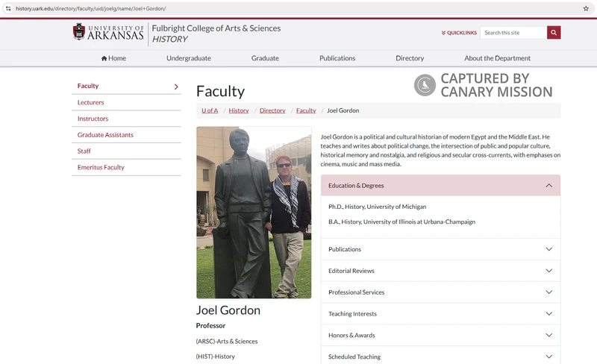Go to Home in navigation bar

113,58
